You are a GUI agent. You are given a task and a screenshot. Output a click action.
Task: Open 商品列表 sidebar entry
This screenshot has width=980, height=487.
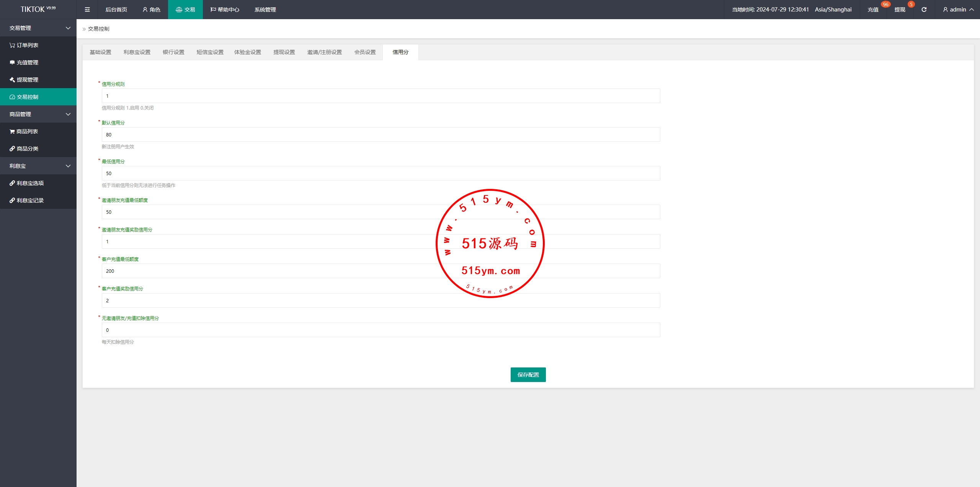(x=27, y=131)
